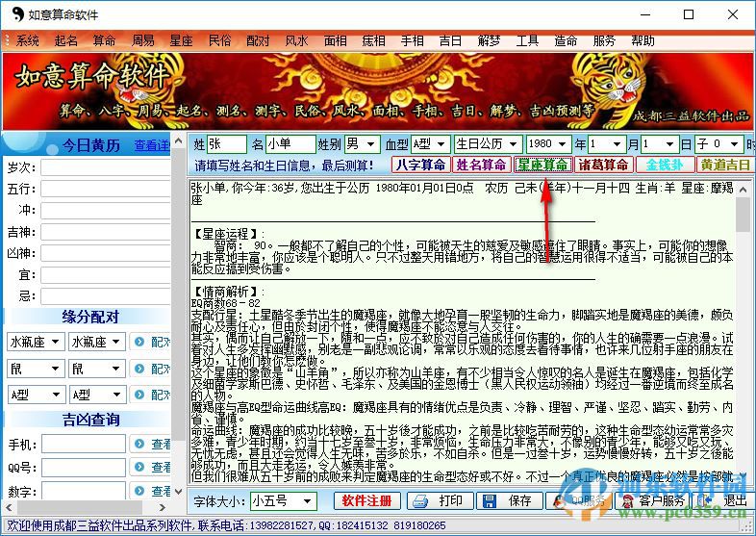756x536 pixels.
Task: Click the QQ号 input field
Action: click(x=84, y=467)
